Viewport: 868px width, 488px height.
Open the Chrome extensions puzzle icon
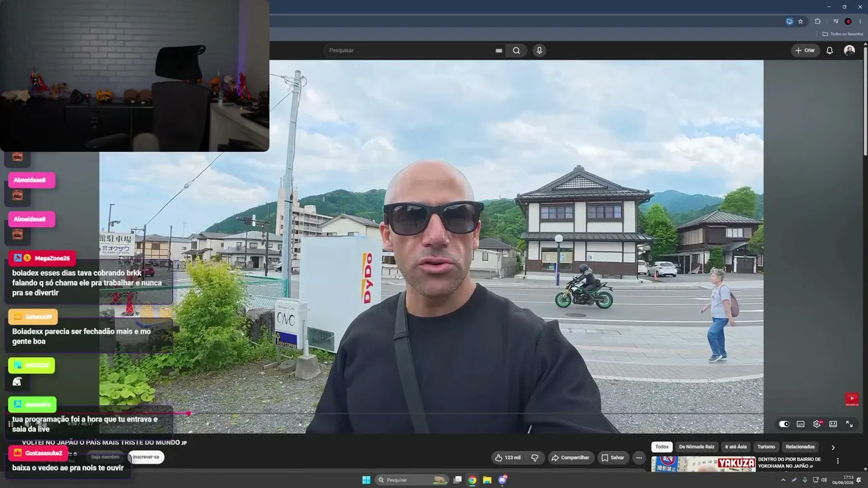click(x=817, y=21)
